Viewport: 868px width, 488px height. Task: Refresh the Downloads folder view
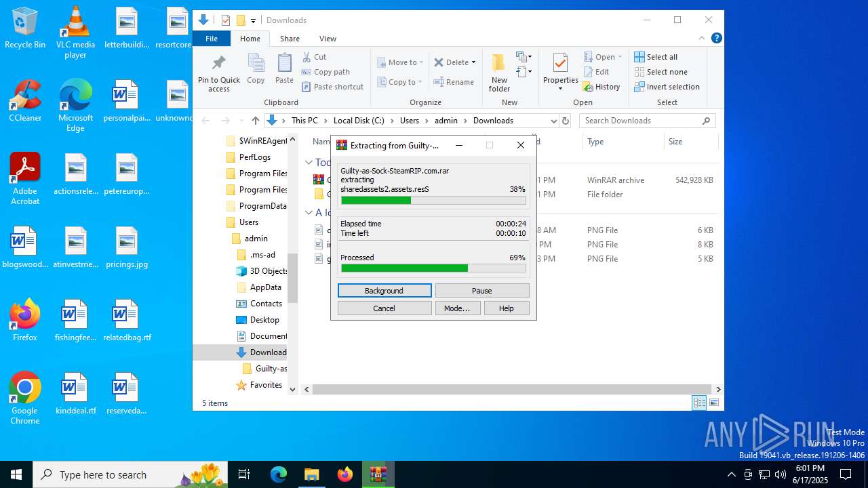[x=567, y=121]
